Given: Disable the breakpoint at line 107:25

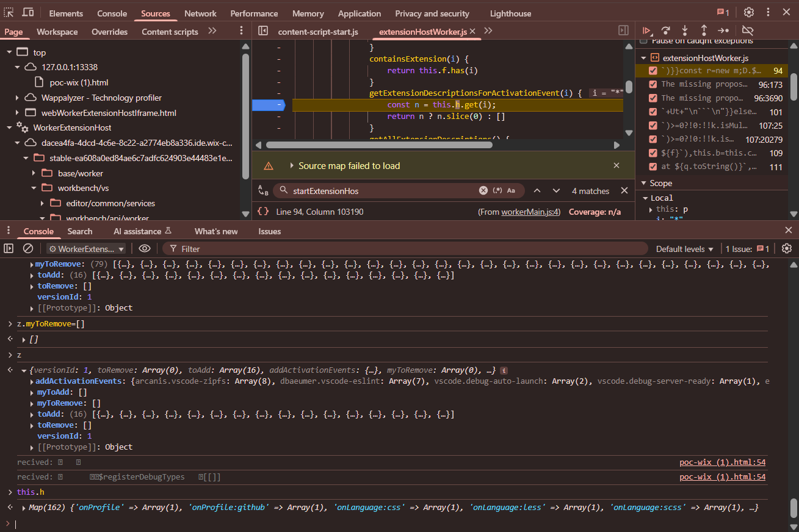Looking at the screenshot, I should (653, 126).
